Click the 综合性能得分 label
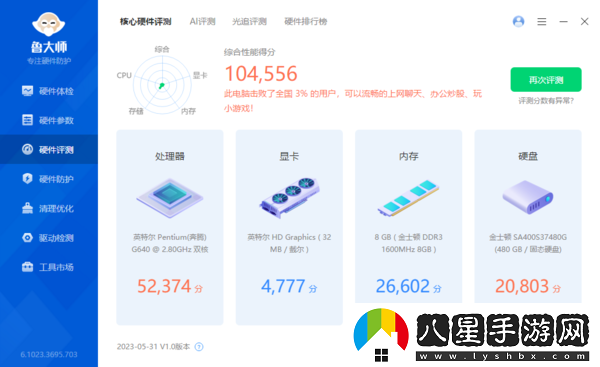The height and width of the screenshot is (367, 600). coord(249,52)
